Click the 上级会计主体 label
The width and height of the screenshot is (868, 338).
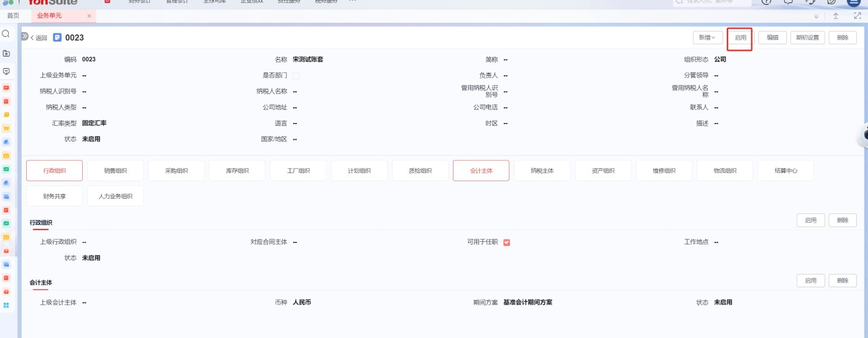[58, 303]
